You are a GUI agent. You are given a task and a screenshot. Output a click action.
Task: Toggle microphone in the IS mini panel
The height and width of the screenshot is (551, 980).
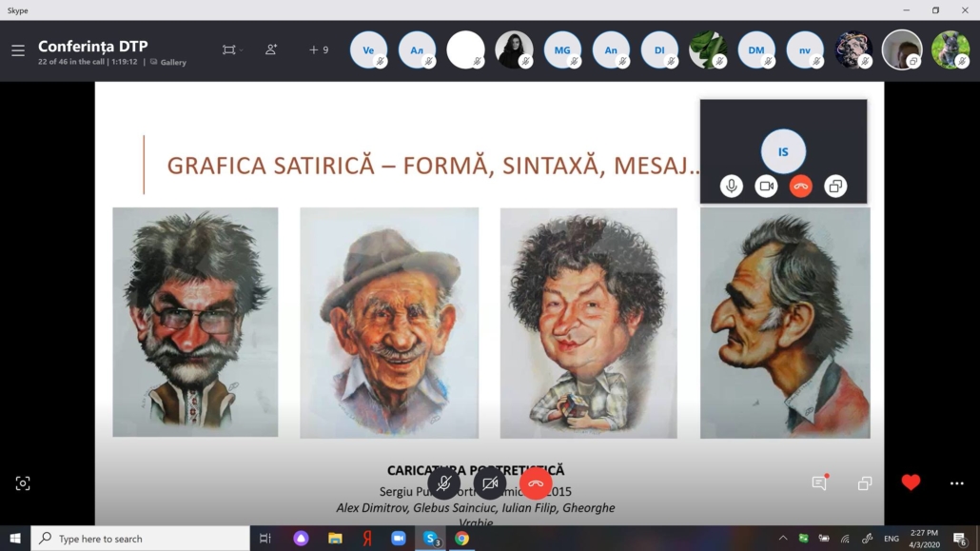(x=731, y=187)
